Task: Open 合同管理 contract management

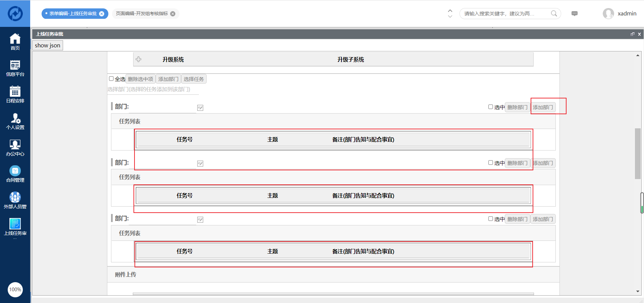Action: tap(15, 174)
